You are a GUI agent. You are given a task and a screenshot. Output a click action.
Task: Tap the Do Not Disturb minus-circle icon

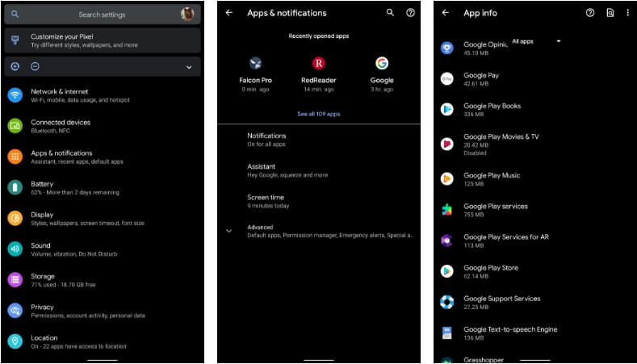(x=36, y=66)
